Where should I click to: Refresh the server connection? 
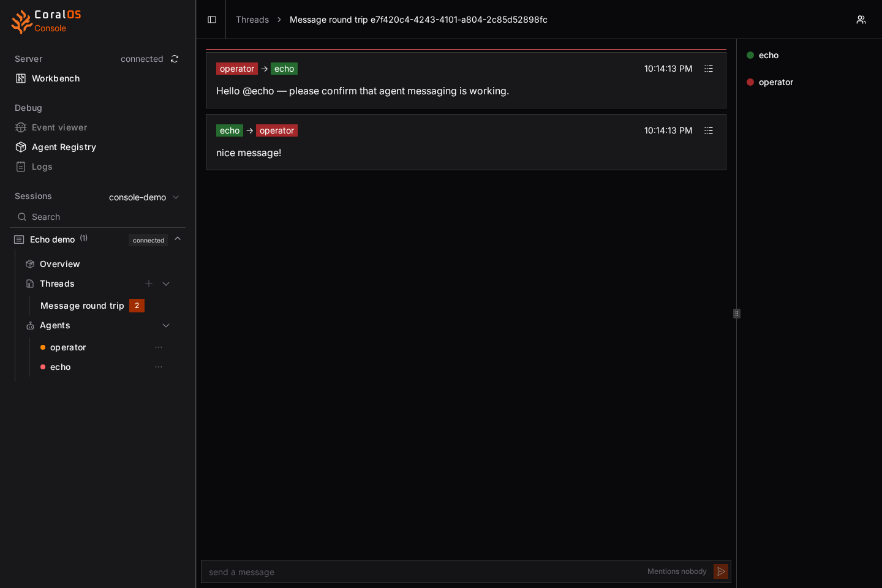point(175,59)
